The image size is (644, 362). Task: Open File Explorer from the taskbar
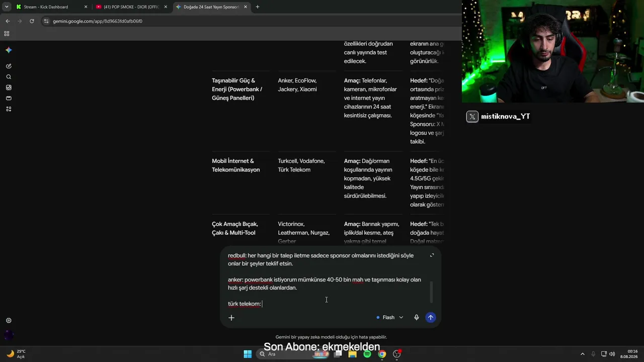353,354
